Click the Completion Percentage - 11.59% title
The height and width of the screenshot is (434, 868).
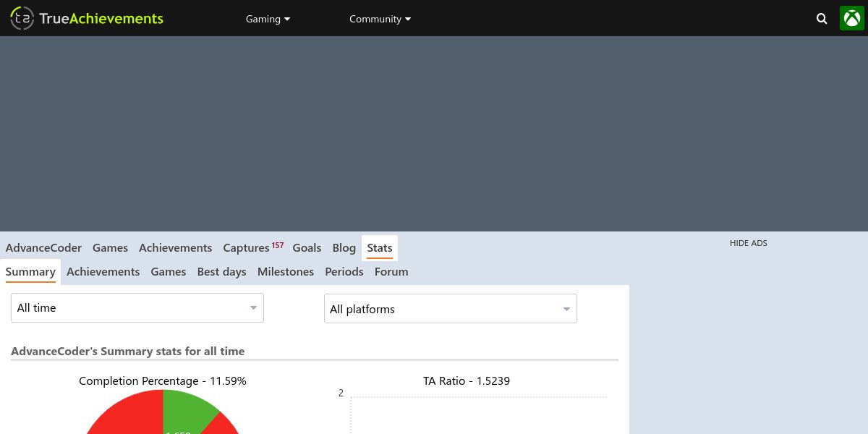(x=163, y=381)
